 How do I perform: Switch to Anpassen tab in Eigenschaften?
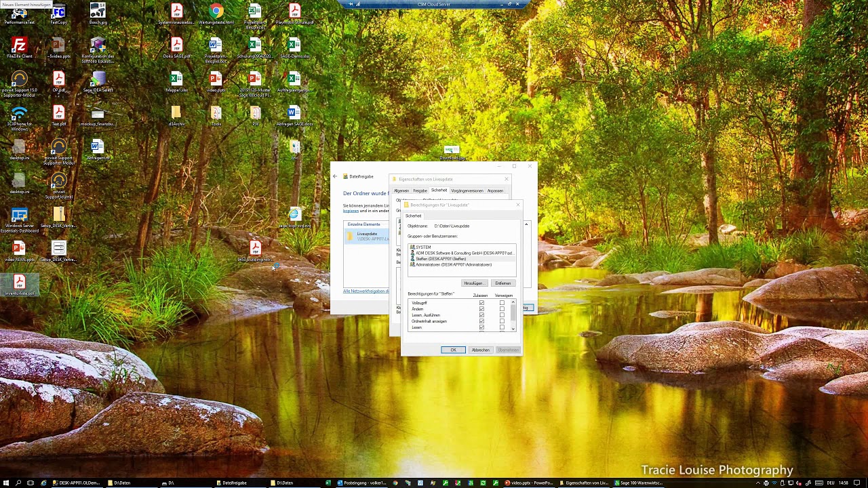[495, 190]
